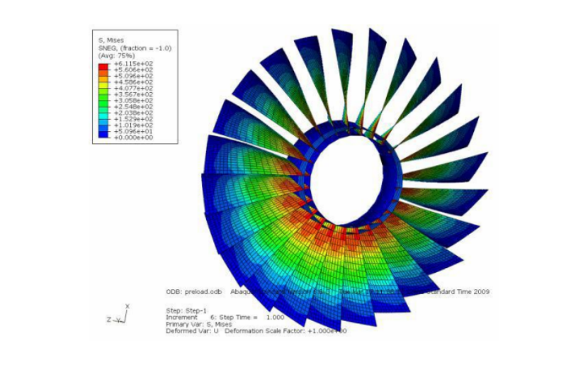The height and width of the screenshot is (365, 588).
Task: Click the "(Avg: 75%)" legend text
Action: click(113, 55)
